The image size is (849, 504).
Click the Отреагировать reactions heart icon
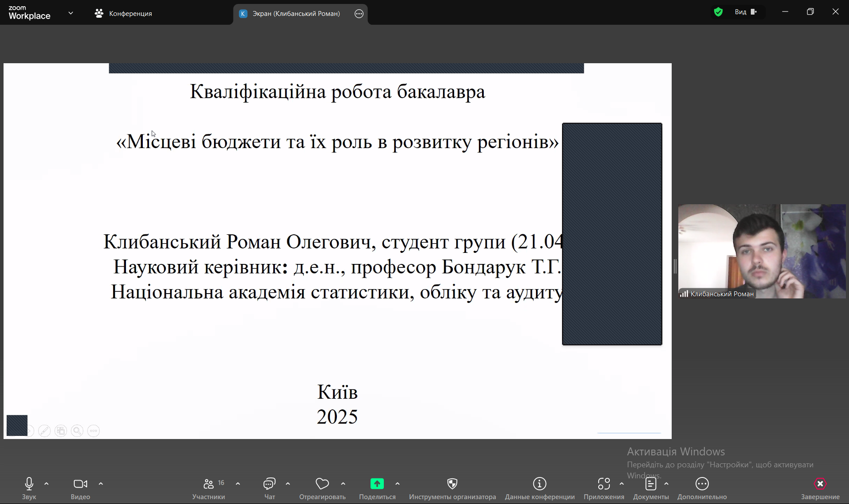(322, 484)
